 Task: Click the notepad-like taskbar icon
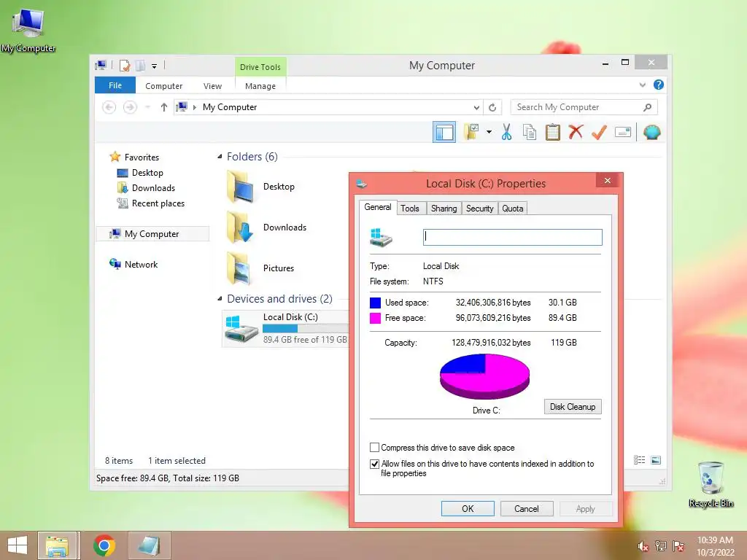[149, 545]
